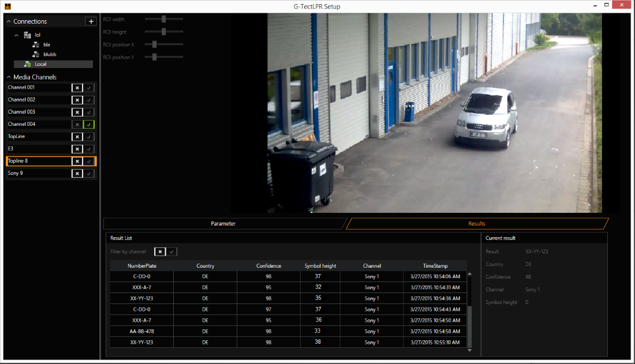Image resolution: width=635 pixels, height=364 pixels.
Task: Click the G-TectLPR app icon in the titlebar
Action: (7, 6)
